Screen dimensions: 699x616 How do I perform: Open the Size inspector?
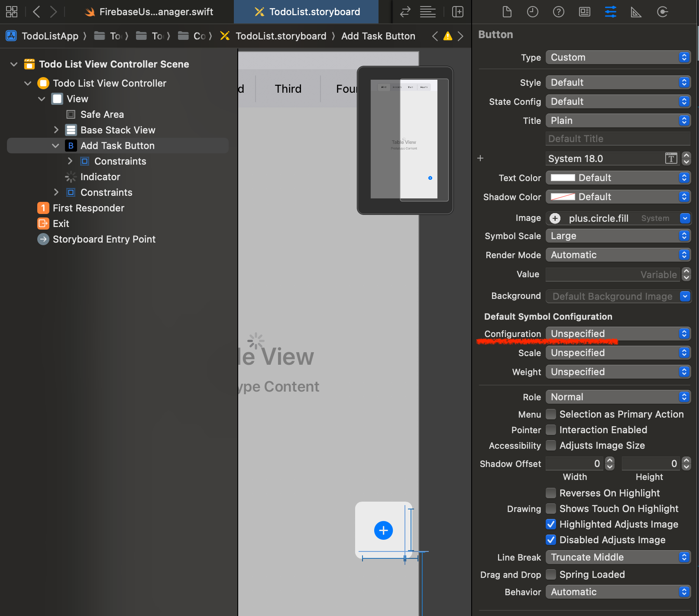click(x=636, y=12)
